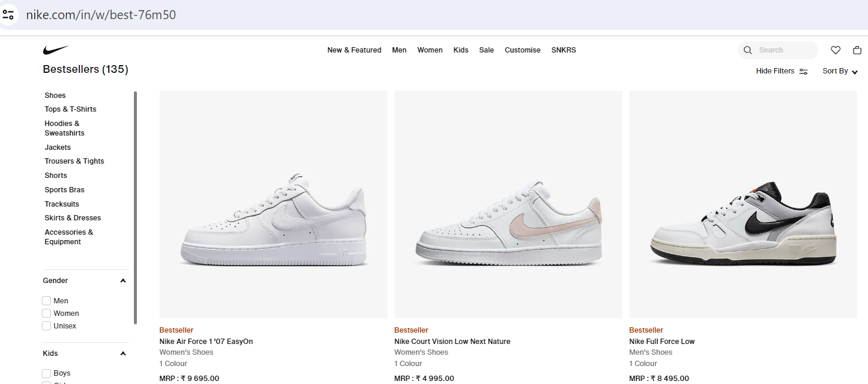This screenshot has width=868, height=384.
Task: Open the shopping bag icon
Action: point(857,50)
